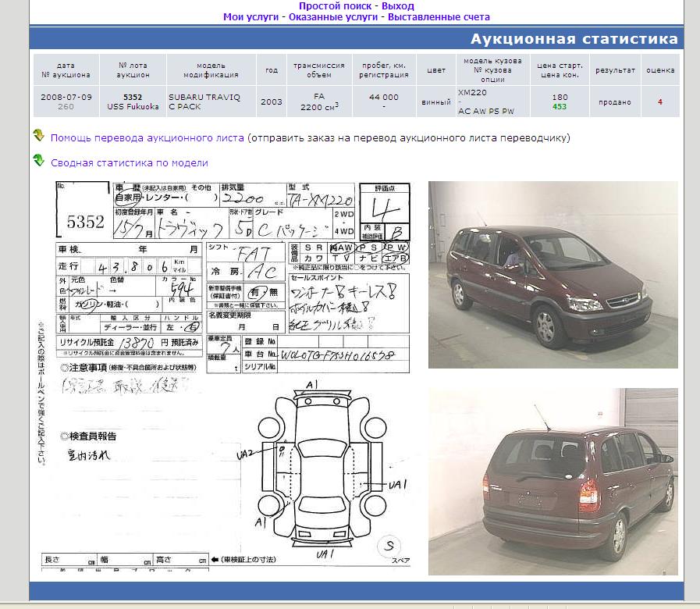The width and height of the screenshot is (700, 609).
Task: Click lot number 5352 in table
Action: coord(133,97)
